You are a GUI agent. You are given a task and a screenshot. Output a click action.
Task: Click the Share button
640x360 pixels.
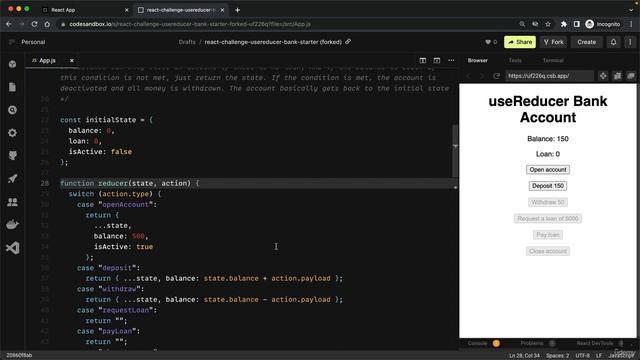(x=520, y=42)
